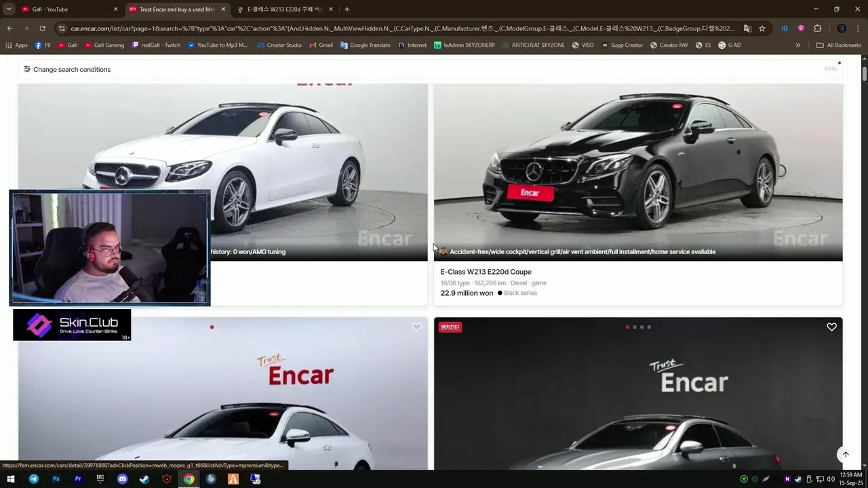Open the Windows Start menu
The image size is (868, 488).
[x=11, y=479]
